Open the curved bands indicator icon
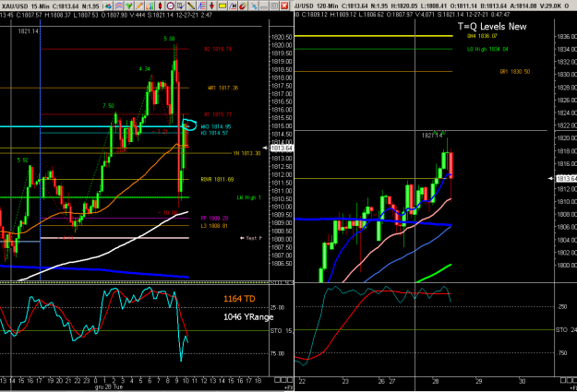577x392 pixels. pyautogui.click(x=118, y=6)
